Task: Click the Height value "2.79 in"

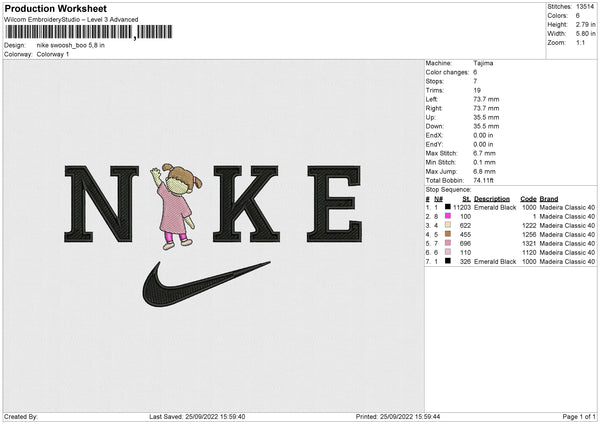Action: point(586,24)
